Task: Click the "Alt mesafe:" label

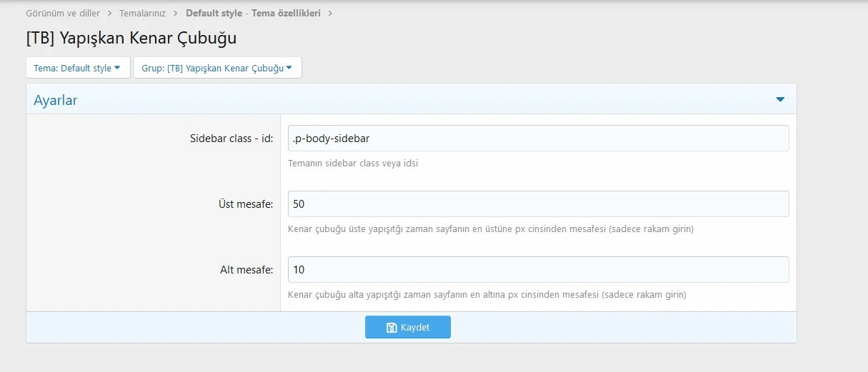Action: (x=246, y=270)
